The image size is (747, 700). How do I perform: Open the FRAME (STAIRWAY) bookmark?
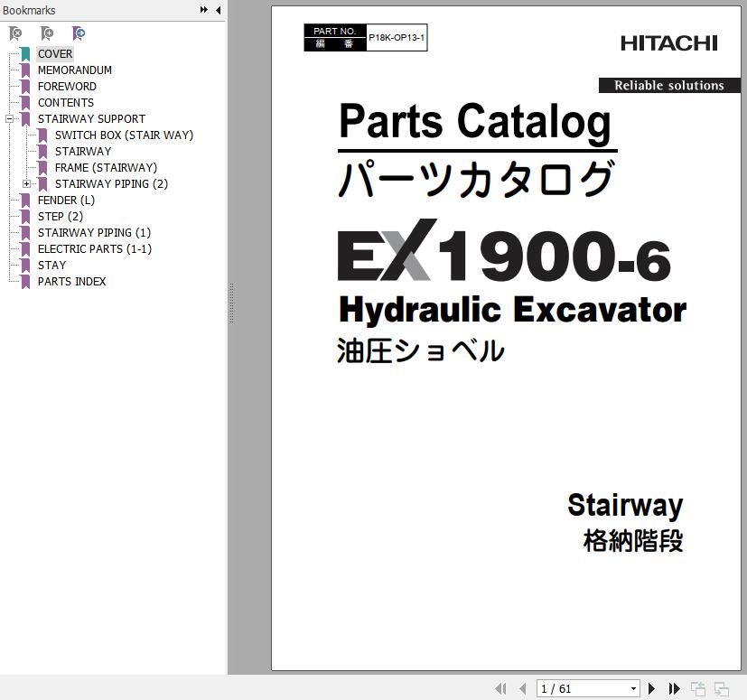click(106, 167)
